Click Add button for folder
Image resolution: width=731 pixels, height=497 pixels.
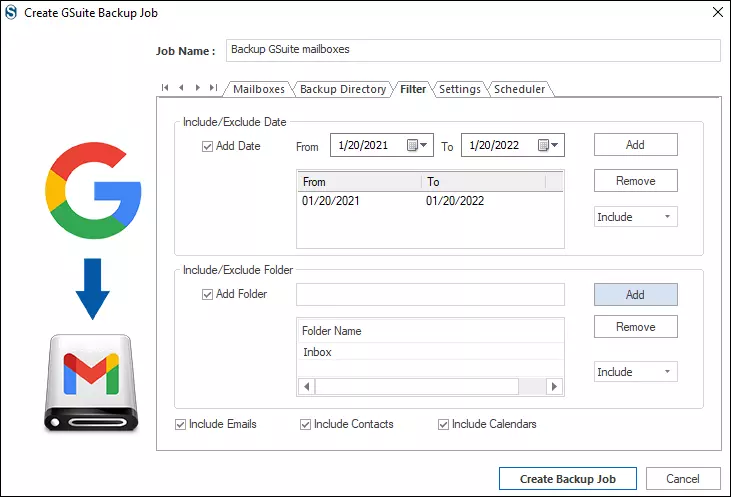pyautogui.click(x=635, y=295)
